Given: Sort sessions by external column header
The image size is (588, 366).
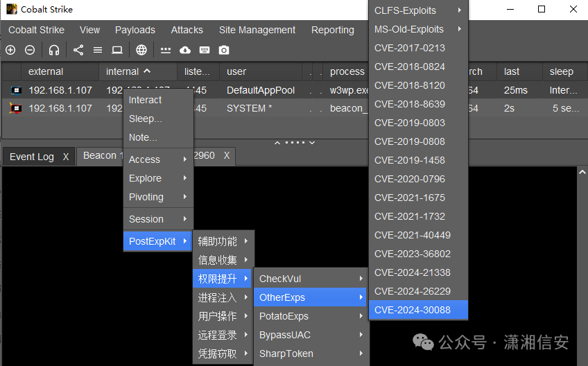Looking at the screenshot, I should coord(60,71).
